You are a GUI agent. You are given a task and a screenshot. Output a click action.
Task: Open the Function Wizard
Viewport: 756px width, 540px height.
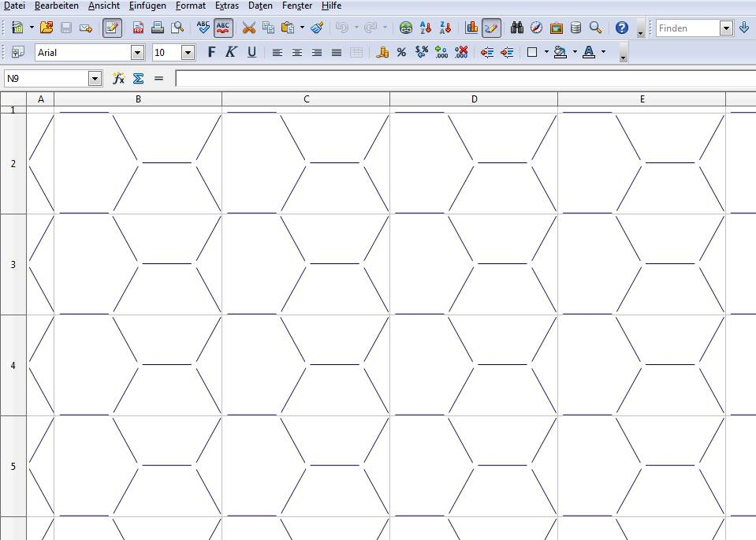pos(119,78)
